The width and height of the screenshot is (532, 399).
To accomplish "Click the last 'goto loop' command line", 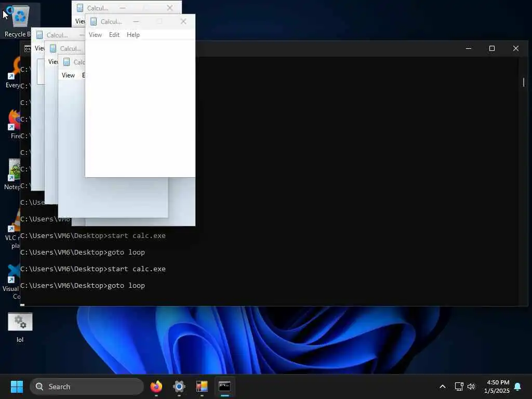I will tap(83, 285).
